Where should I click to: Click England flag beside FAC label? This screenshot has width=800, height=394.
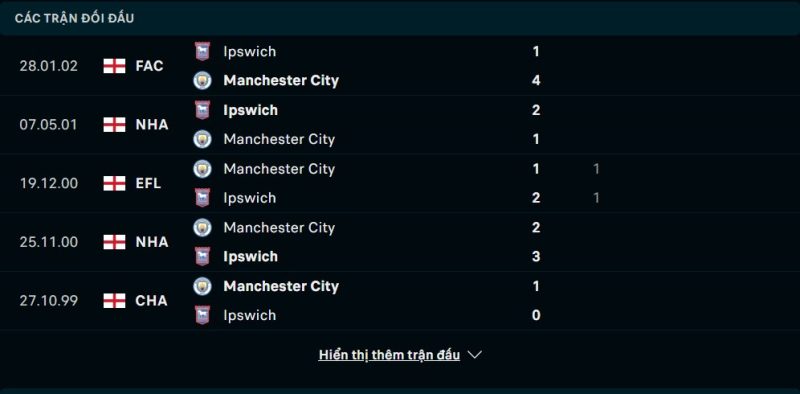click(114, 66)
